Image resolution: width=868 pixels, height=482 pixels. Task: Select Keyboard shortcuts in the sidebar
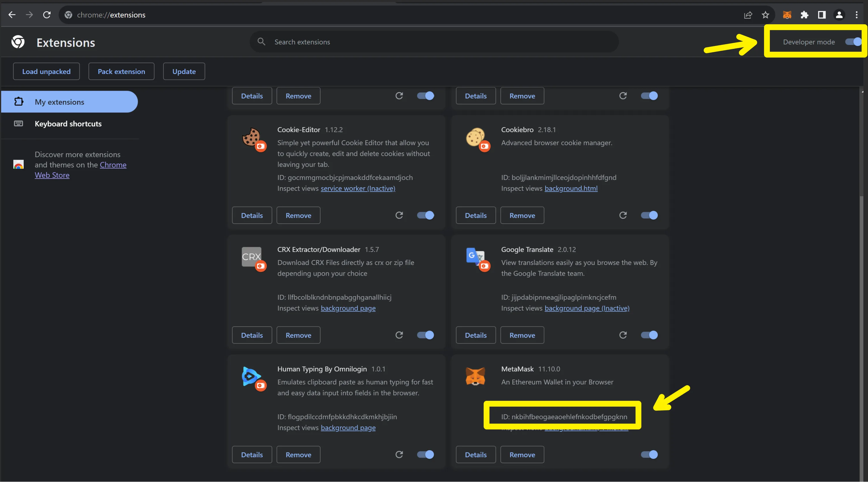pos(68,124)
